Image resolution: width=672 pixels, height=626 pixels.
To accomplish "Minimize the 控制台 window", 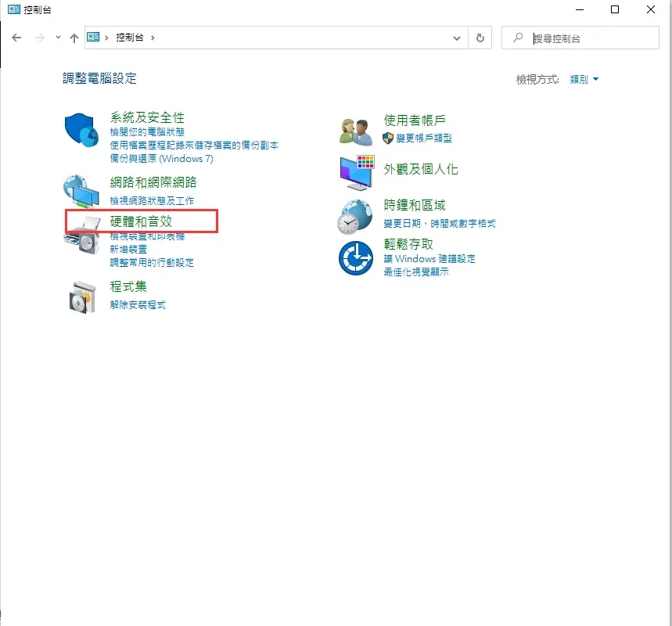I will click(x=580, y=9).
